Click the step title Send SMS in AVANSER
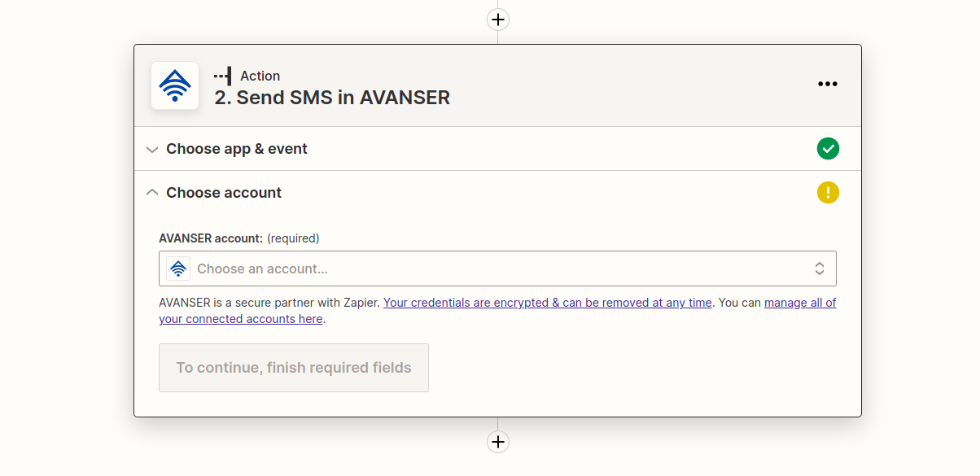 (332, 98)
